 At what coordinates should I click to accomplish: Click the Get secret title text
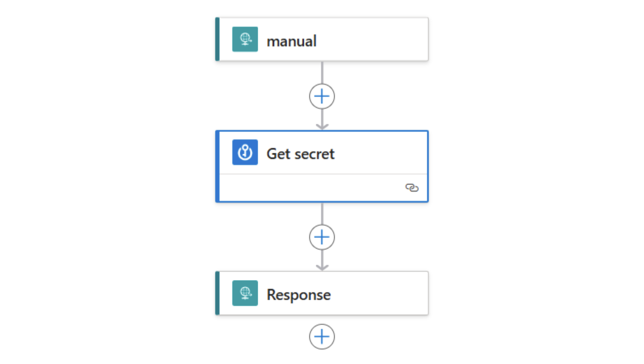point(300,154)
